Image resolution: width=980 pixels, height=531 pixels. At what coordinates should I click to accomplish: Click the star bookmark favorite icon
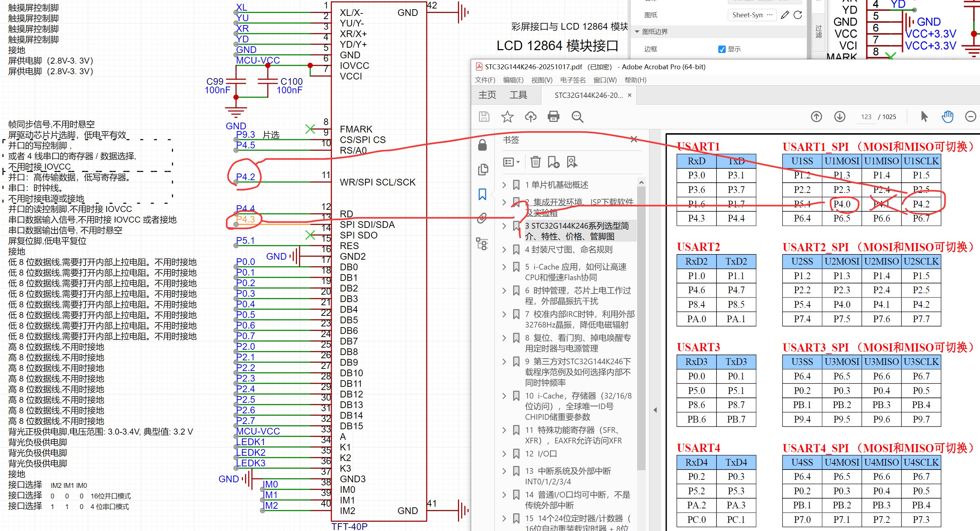click(x=507, y=117)
